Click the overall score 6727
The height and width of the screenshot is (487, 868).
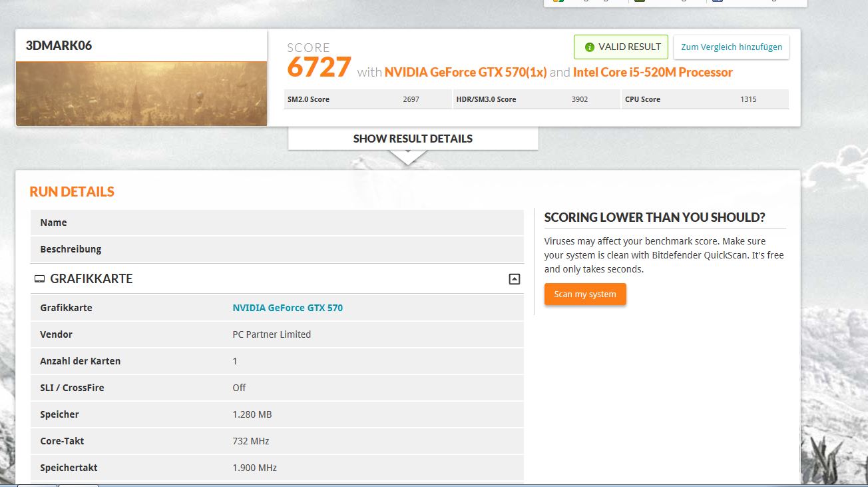319,67
